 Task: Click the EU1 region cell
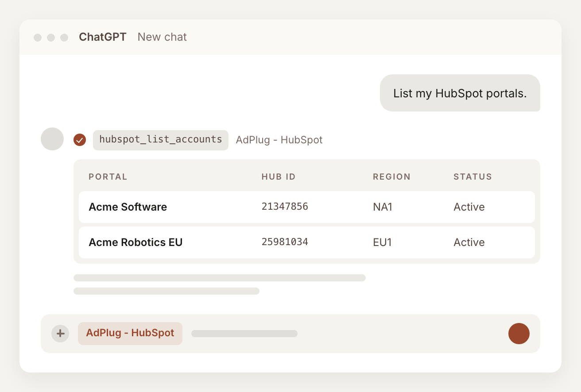click(x=383, y=242)
